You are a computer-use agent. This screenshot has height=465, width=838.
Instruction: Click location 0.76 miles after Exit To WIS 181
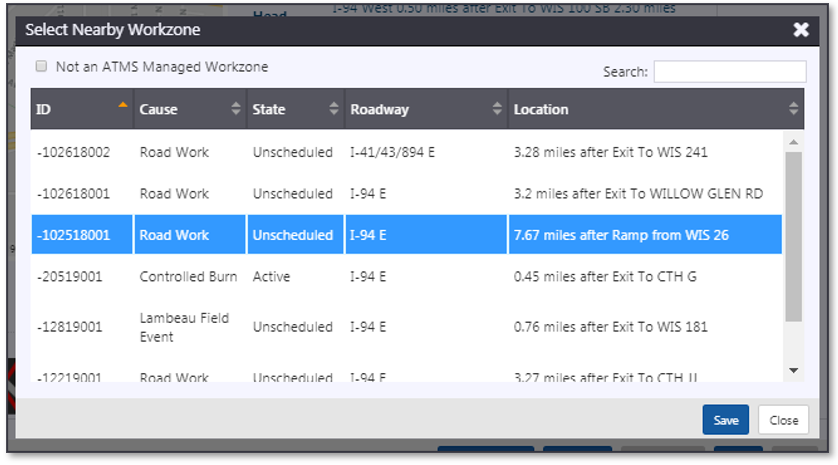point(610,327)
